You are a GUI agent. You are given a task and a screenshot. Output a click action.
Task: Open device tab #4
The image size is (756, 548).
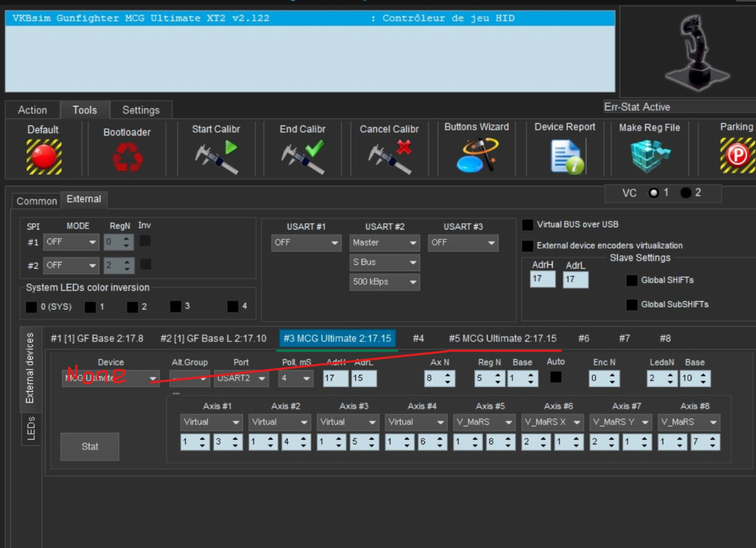click(x=418, y=339)
